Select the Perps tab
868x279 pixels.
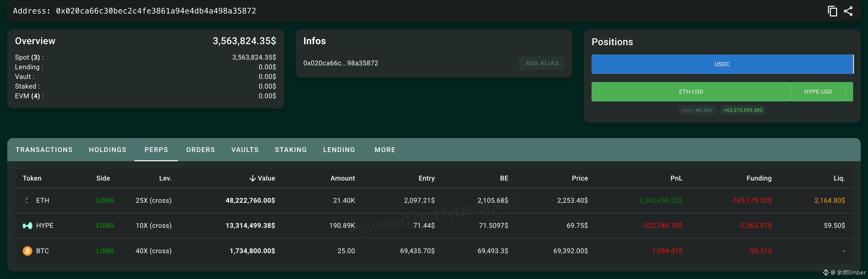[156, 150]
